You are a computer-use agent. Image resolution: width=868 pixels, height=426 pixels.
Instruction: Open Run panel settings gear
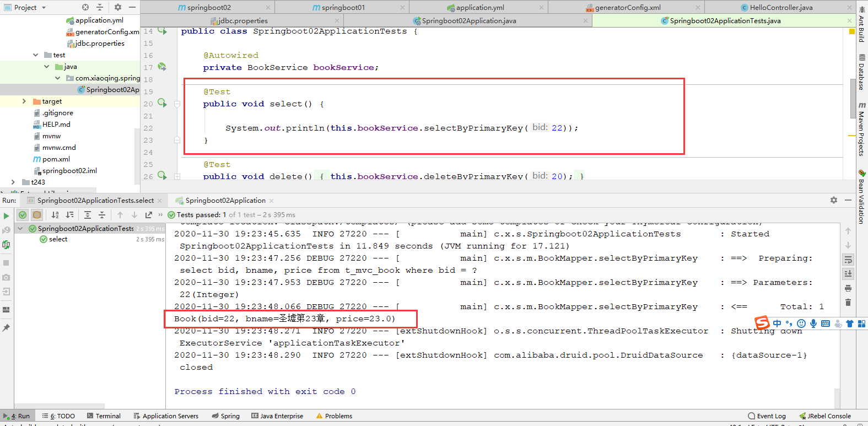(834, 200)
